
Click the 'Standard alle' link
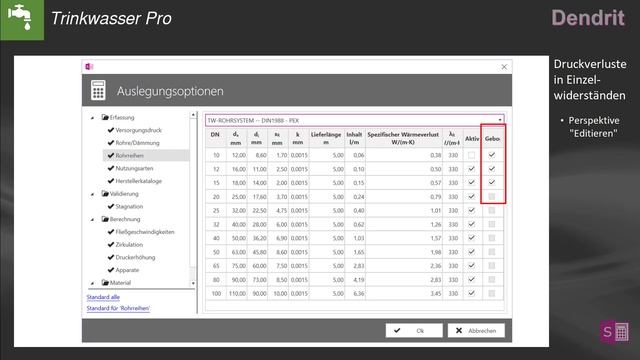click(103, 297)
